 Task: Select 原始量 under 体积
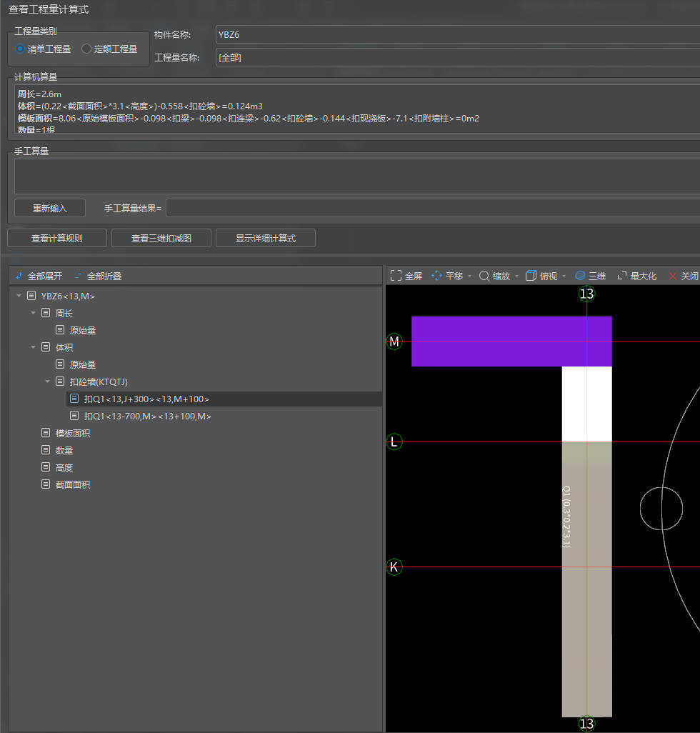pos(83,364)
